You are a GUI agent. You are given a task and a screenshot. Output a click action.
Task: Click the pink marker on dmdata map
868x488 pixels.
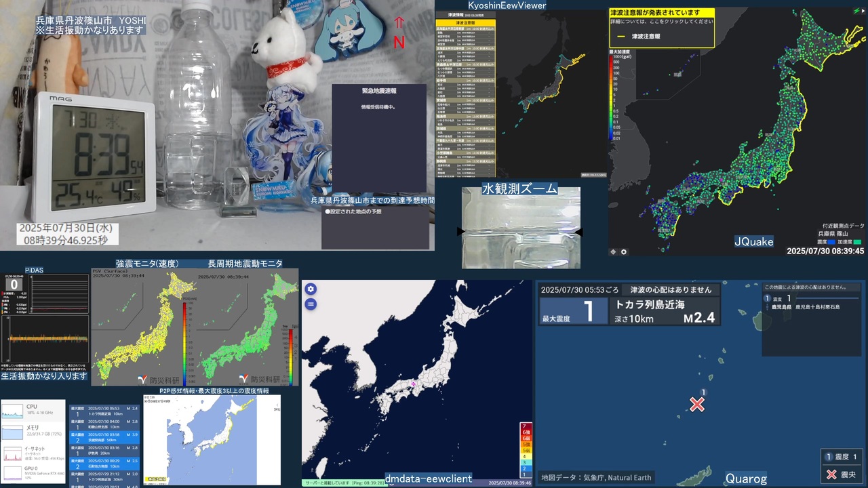(413, 384)
